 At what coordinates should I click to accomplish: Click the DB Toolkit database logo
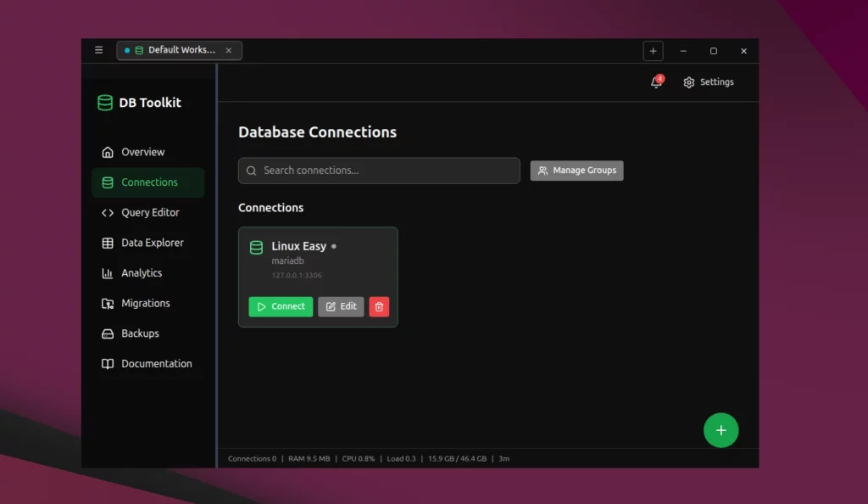coord(103,102)
